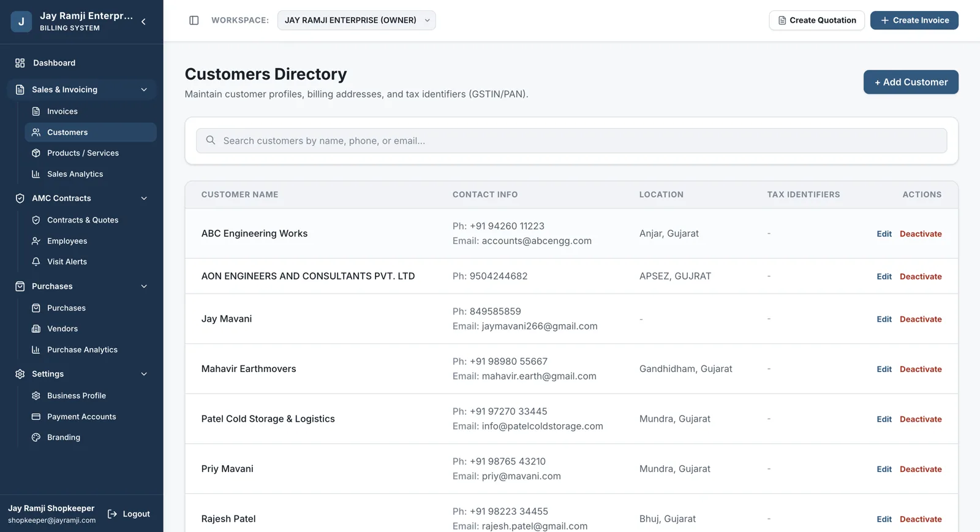Image resolution: width=980 pixels, height=532 pixels.
Task: Click the Branding palette icon
Action: click(x=36, y=438)
